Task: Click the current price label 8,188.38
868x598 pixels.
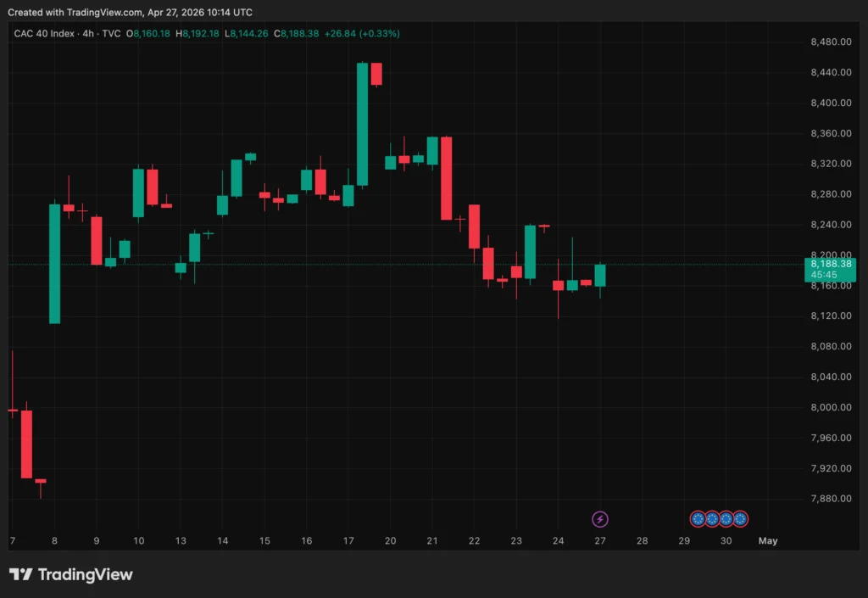Action: [831, 265]
